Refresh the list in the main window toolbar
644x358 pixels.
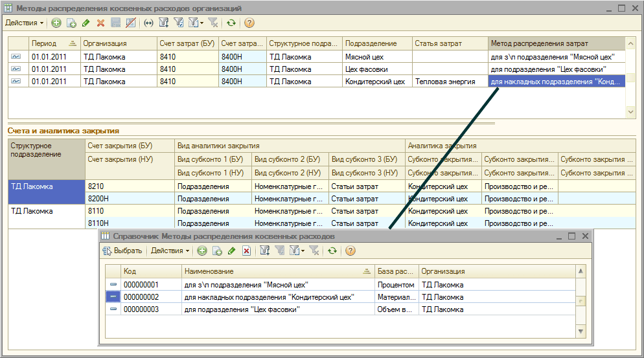(x=231, y=23)
